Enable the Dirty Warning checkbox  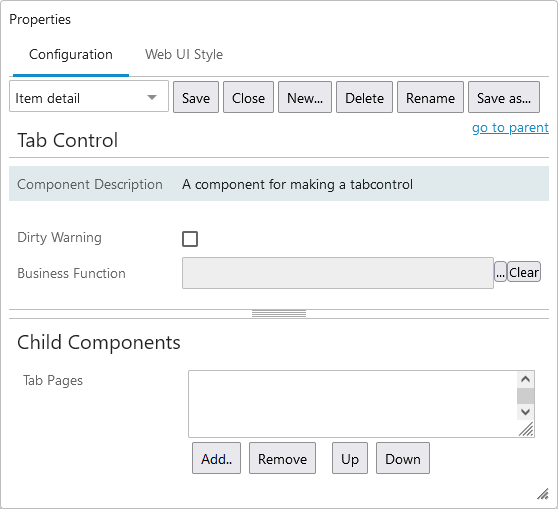[x=190, y=239]
